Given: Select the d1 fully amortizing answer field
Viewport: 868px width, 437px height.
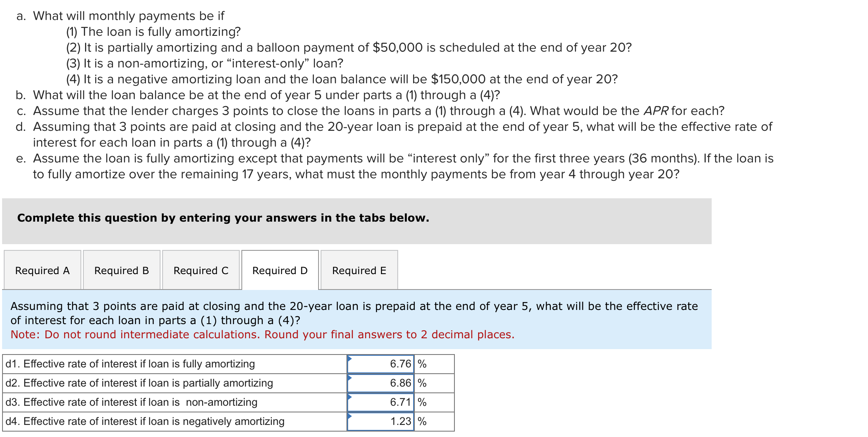Looking at the screenshot, I should (381, 364).
